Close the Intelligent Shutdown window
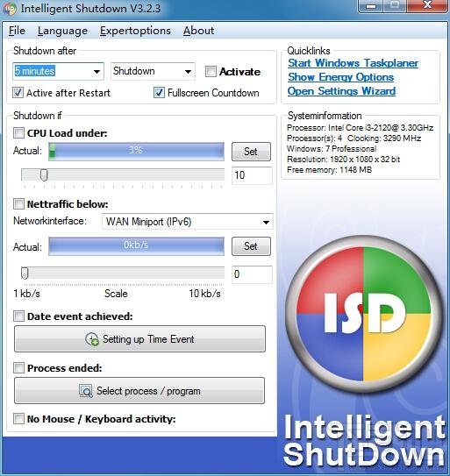 pos(428,5)
